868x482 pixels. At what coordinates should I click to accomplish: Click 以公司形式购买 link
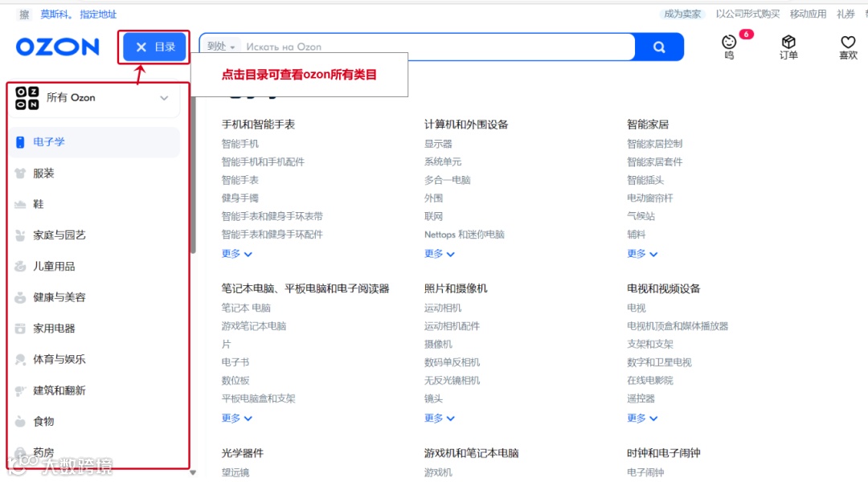point(747,14)
